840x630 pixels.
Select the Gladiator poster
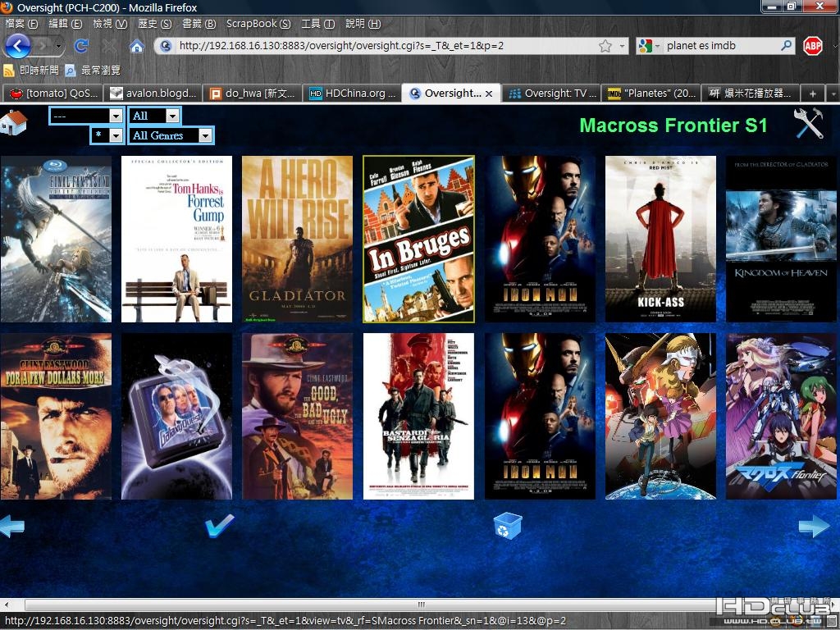click(297, 239)
